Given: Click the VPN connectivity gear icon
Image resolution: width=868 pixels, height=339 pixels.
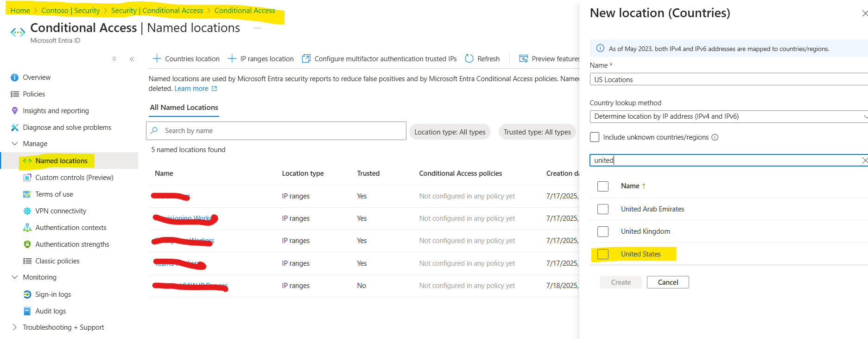Looking at the screenshot, I should (27, 211).
